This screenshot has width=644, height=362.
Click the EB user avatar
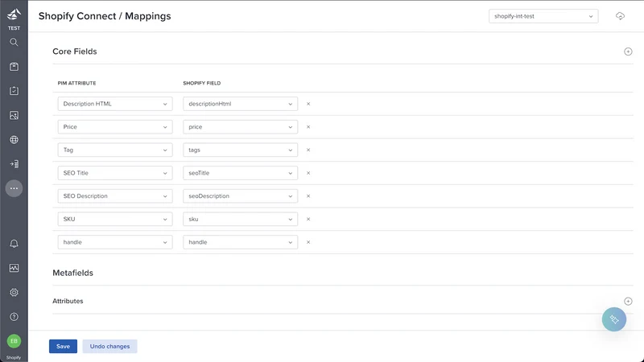click(x=14, y=341)
